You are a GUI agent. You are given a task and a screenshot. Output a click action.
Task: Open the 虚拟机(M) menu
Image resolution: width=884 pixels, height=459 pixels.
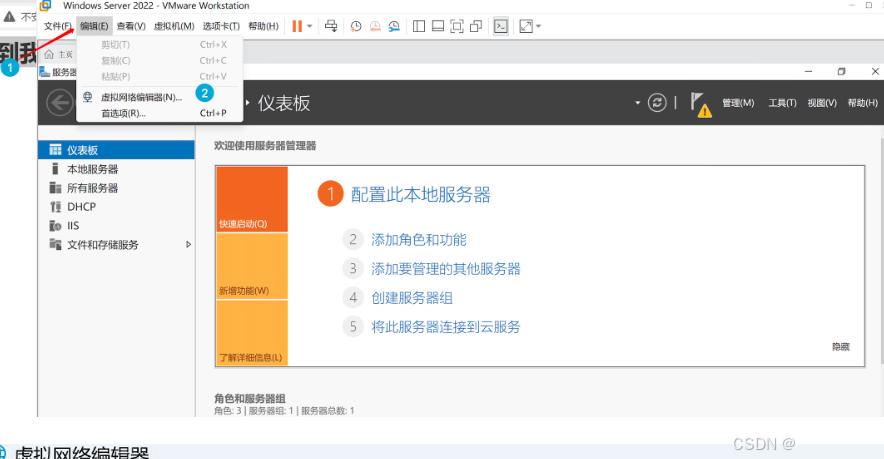(x=174, y=26)
